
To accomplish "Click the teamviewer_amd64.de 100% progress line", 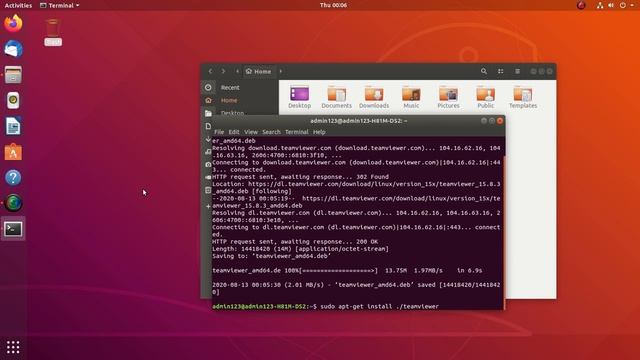I will coord(347,270).
